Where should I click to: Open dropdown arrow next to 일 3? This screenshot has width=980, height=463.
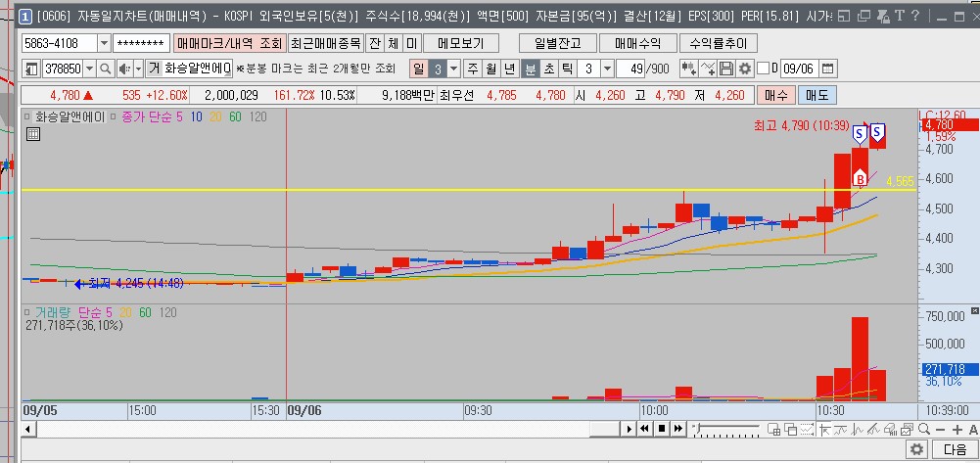coord(453,69)
